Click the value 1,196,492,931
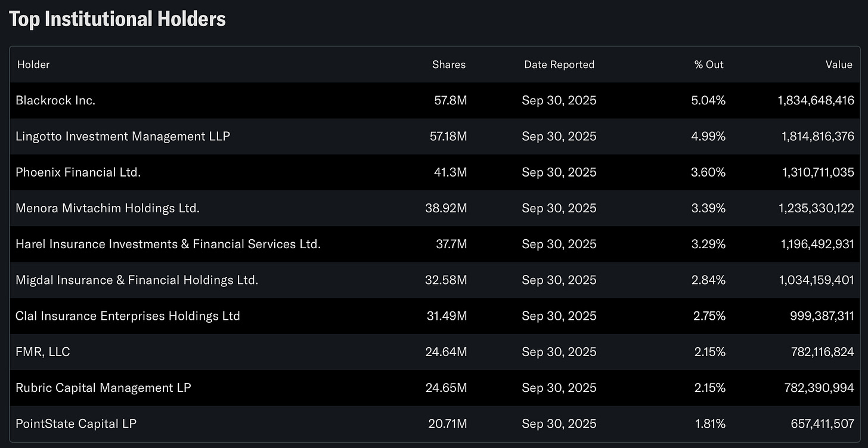Viewport: 868px width, 448px height. tap(817, 244)
